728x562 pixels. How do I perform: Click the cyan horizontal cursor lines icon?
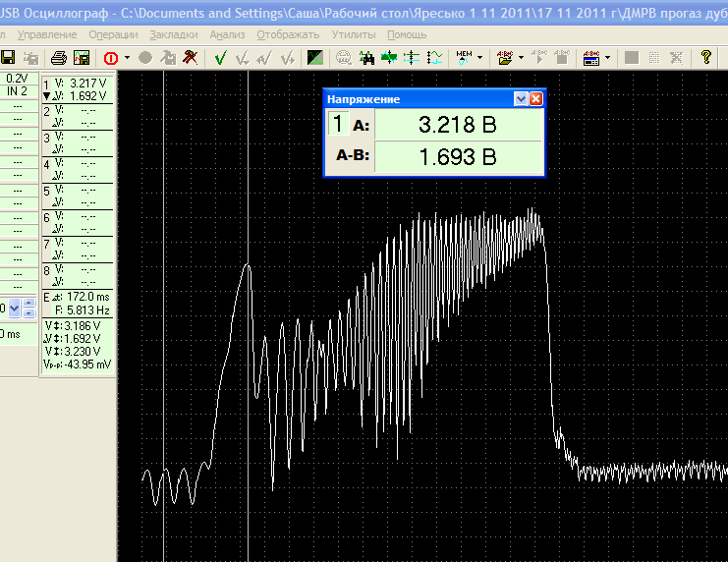(x=412, y=58)
